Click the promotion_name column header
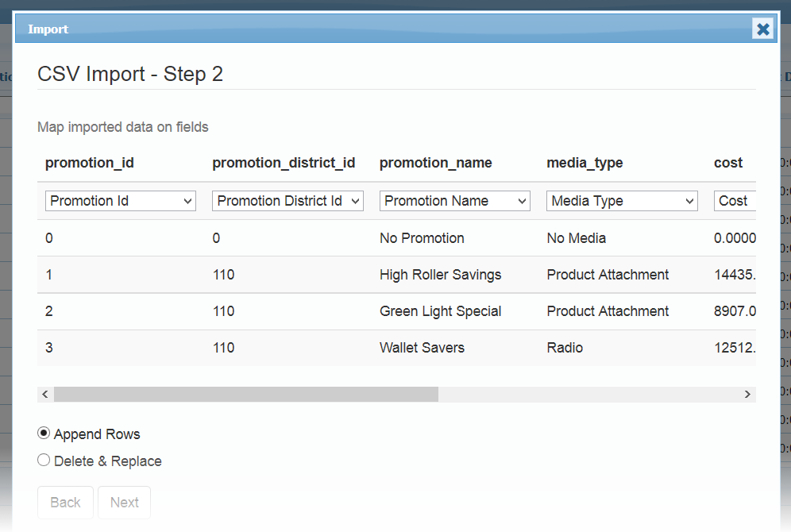 (435, 163)
